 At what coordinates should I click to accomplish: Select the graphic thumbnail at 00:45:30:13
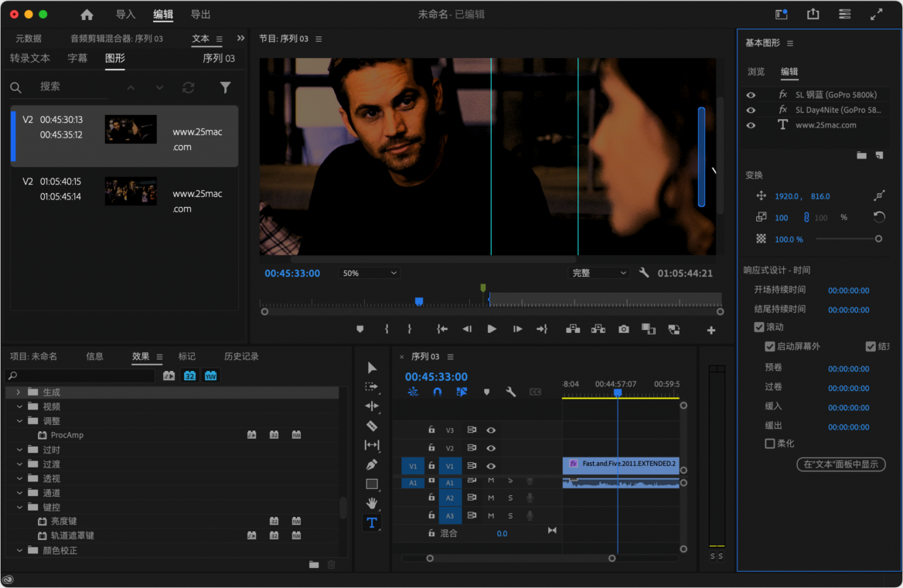[x=131, y=129]
